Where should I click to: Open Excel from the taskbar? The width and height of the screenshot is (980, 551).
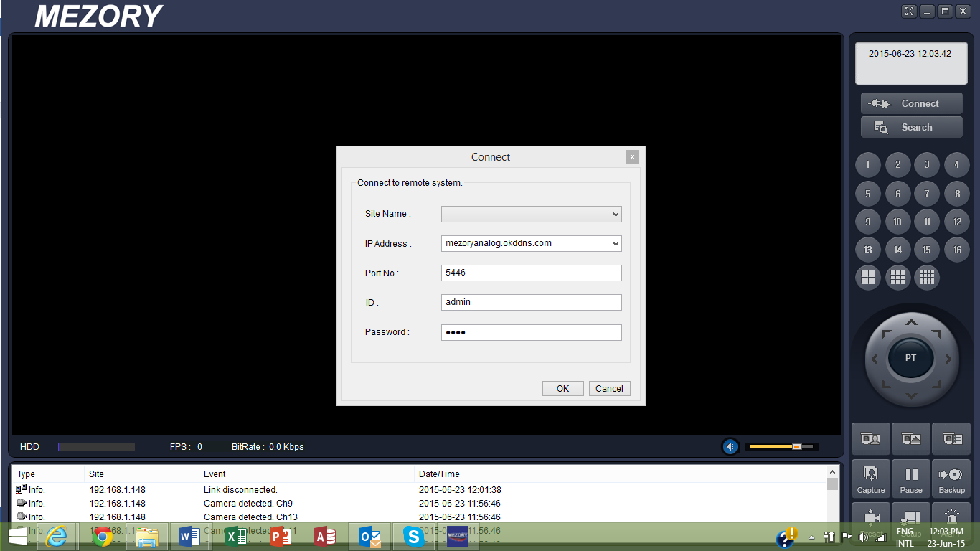pos(235,537)
